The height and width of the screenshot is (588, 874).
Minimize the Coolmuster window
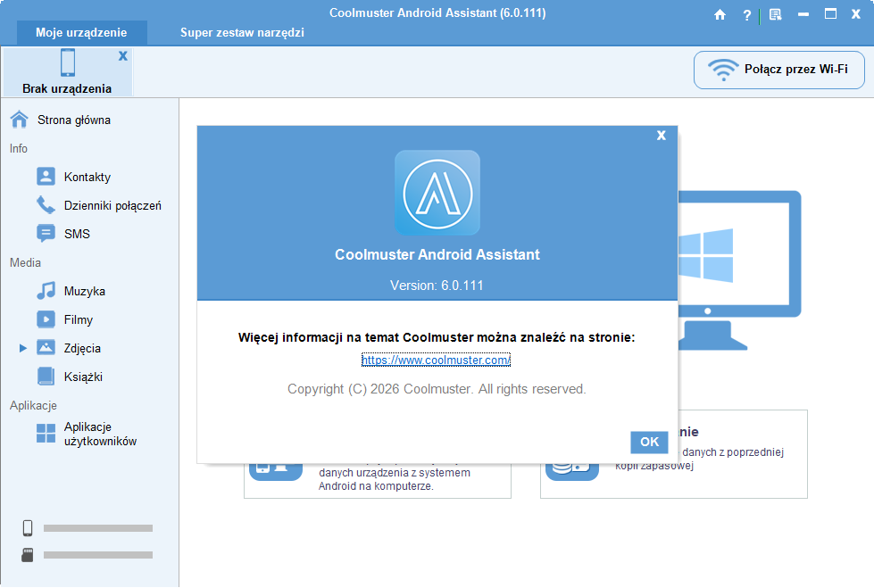(803, 14)
